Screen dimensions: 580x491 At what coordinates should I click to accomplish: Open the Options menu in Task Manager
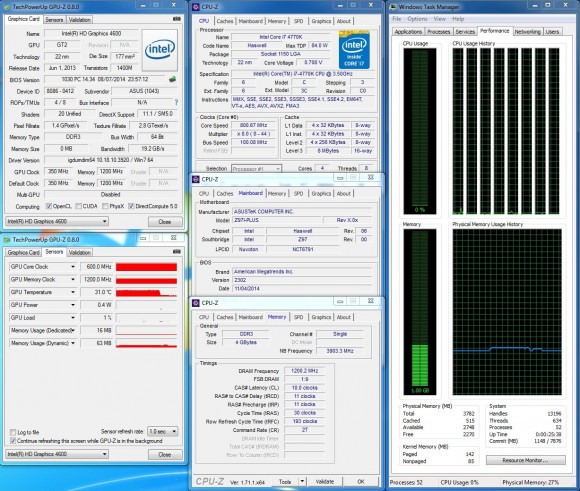click(417, 19)
